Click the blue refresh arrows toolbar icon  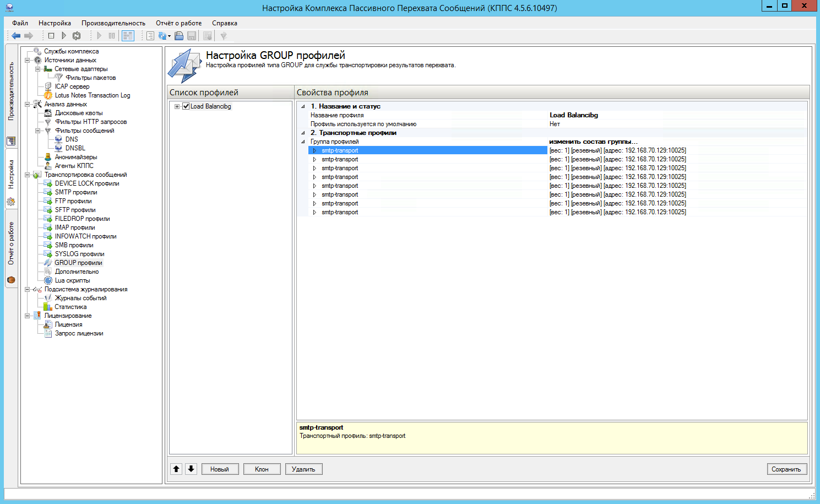click(x=162, y=36)
